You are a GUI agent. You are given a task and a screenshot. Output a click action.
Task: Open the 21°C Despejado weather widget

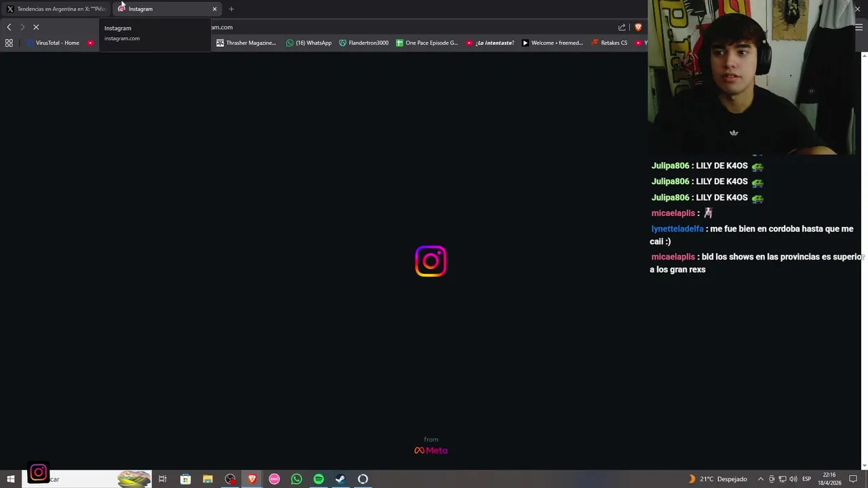[717, 479]
